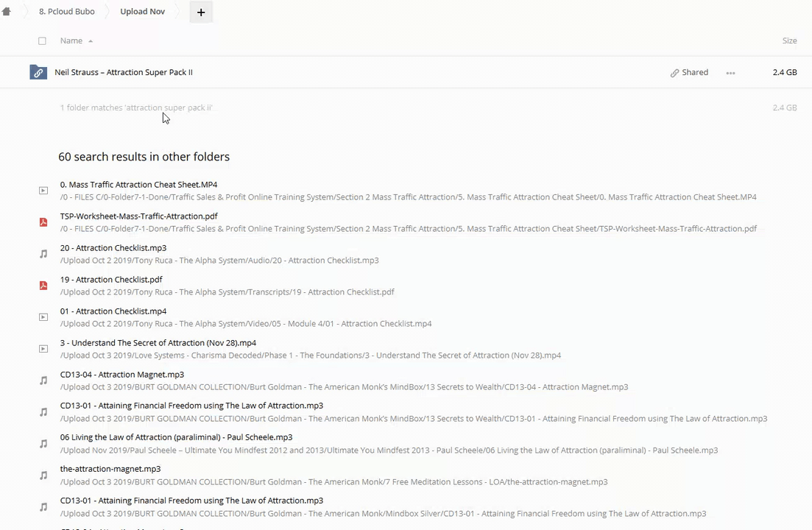This screenshot has width=812, height=530.
Task: Click video icon for Mass Traffic Cheat Sheet
Action: click(x=43, y=191)
